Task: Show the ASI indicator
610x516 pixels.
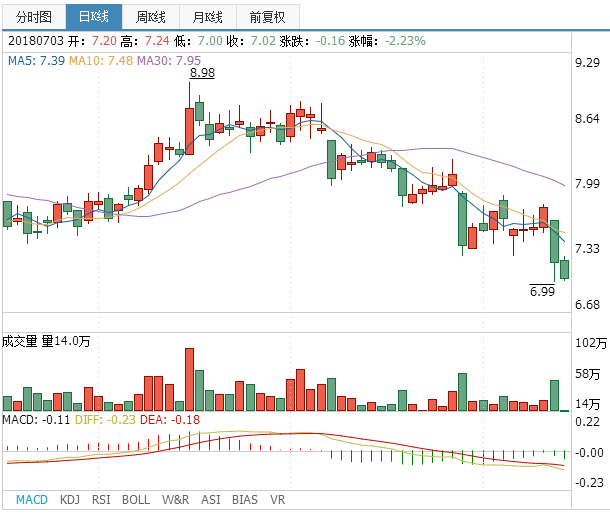Action: [x=210, y=499]
